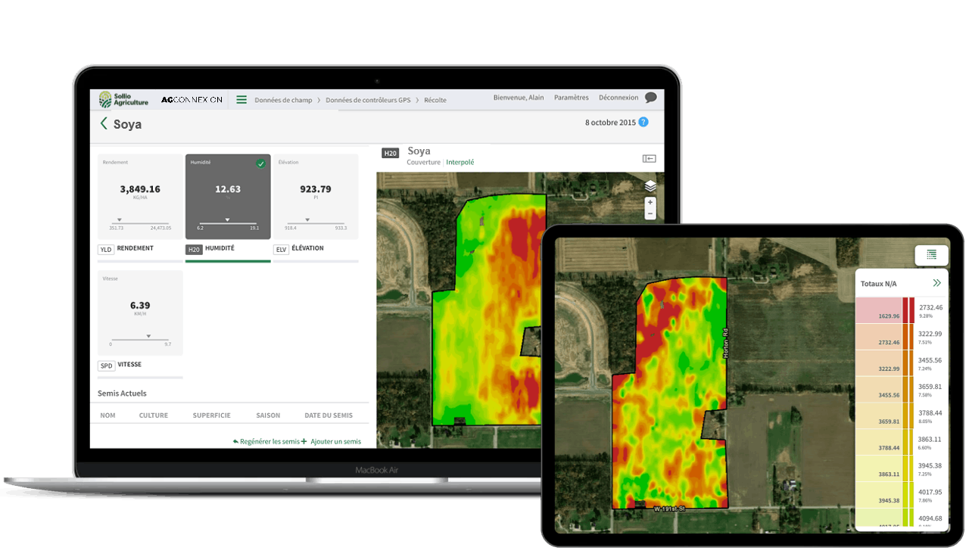Select the Élévation data card
Image resolution: width=969 pixels, height=560 pixels.
click(316, 198)
